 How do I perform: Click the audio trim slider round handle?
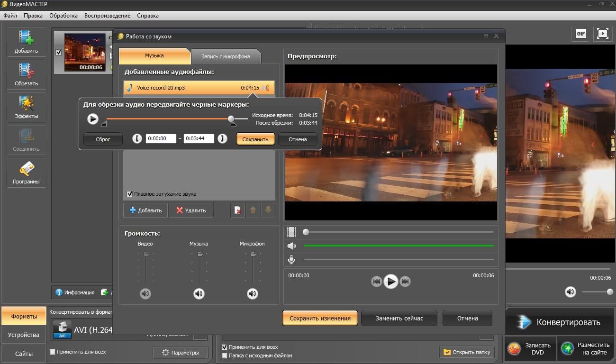coord(231,118)
